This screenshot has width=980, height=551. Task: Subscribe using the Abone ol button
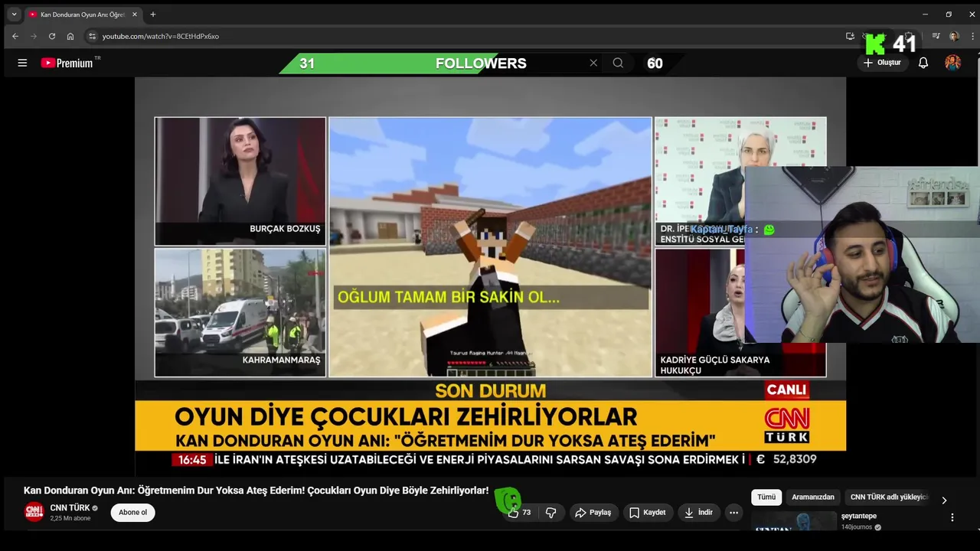(x=132, y=513)
